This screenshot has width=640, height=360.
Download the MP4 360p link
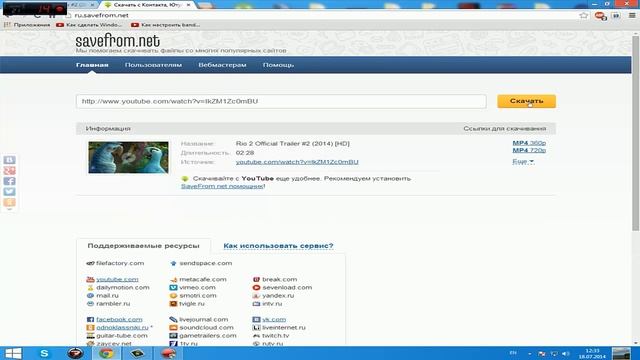529,143
